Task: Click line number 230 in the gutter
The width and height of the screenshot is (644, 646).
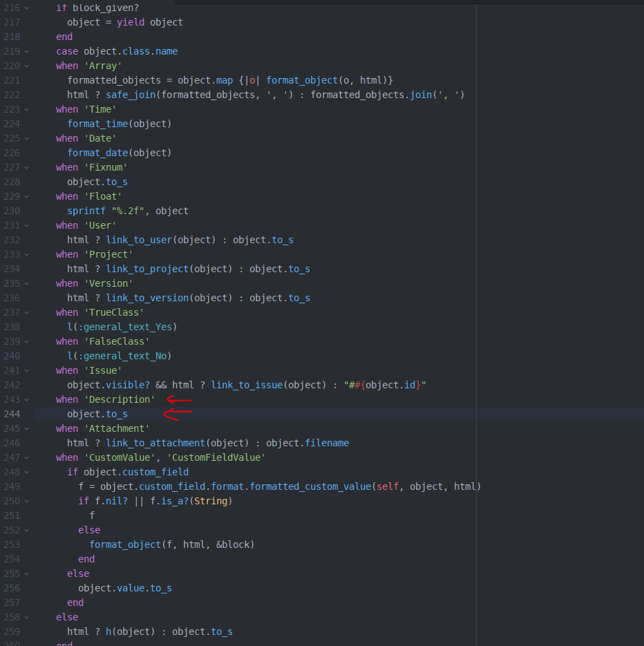Action: (x=12, y=211)
